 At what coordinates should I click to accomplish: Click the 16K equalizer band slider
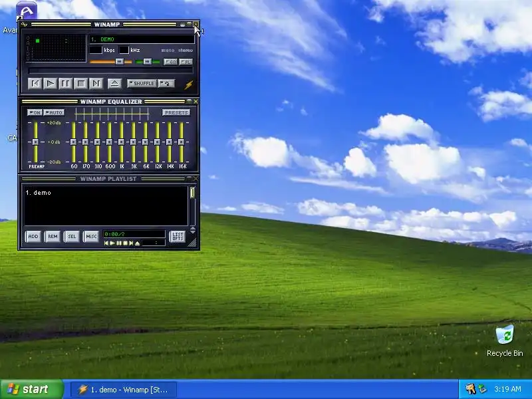[181, 142]
